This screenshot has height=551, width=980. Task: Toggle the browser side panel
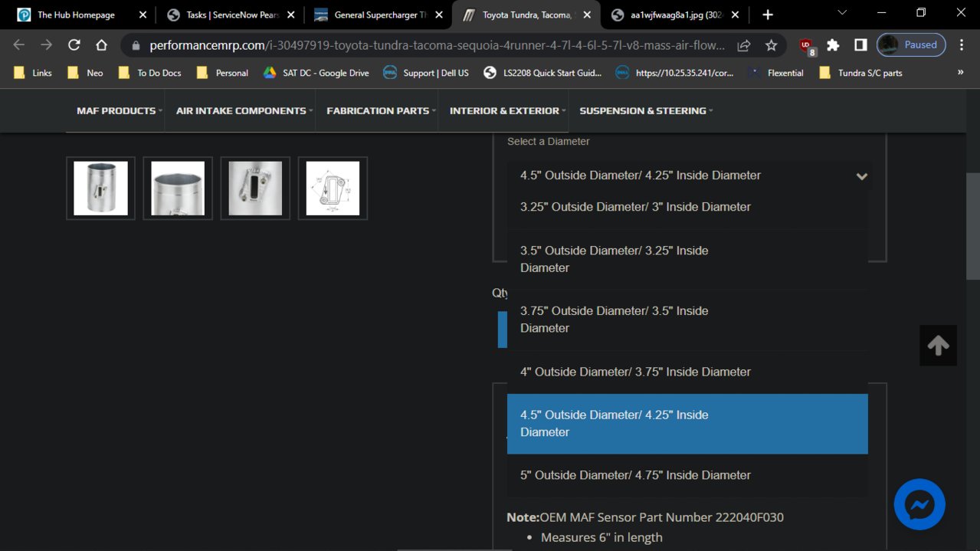[860, 45]
